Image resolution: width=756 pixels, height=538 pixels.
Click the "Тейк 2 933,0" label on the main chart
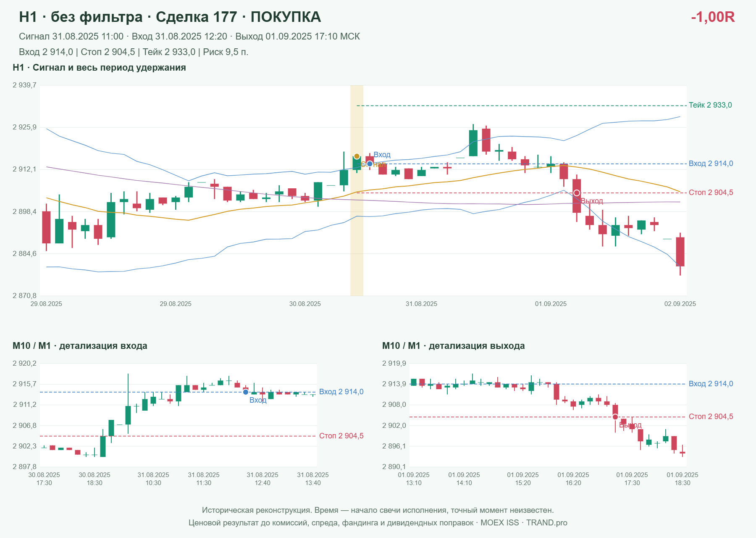click(710, 105)
